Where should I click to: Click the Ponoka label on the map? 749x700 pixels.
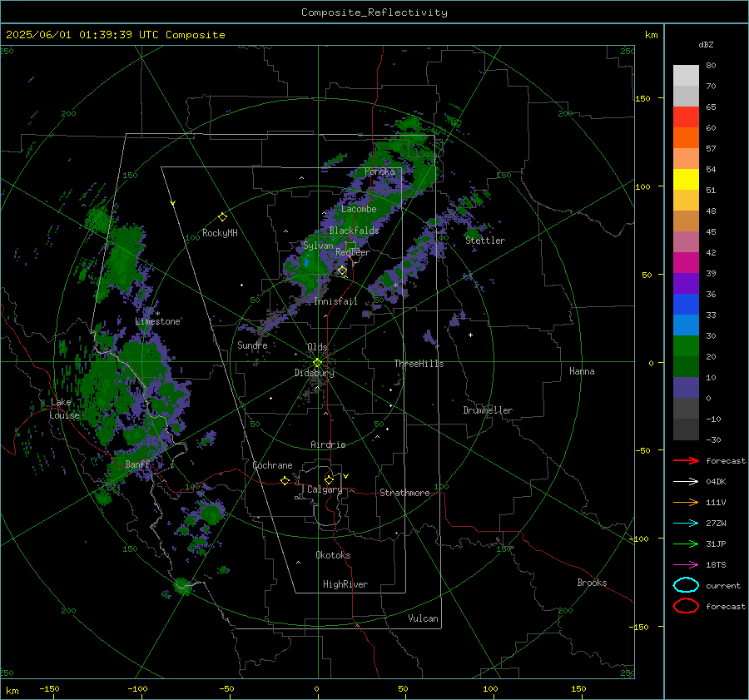(x=379, y=171)
